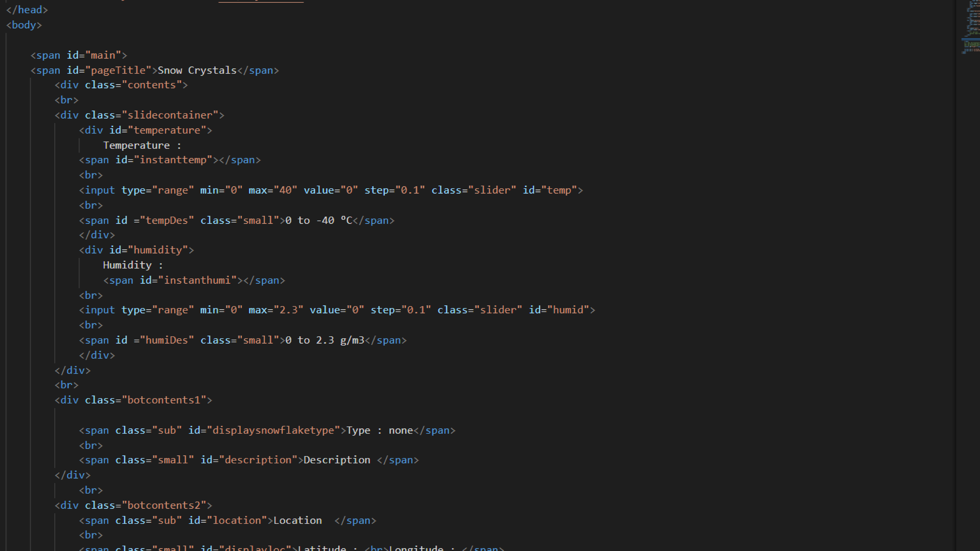Click the id="tempDes" attribute

pos(155,221)
